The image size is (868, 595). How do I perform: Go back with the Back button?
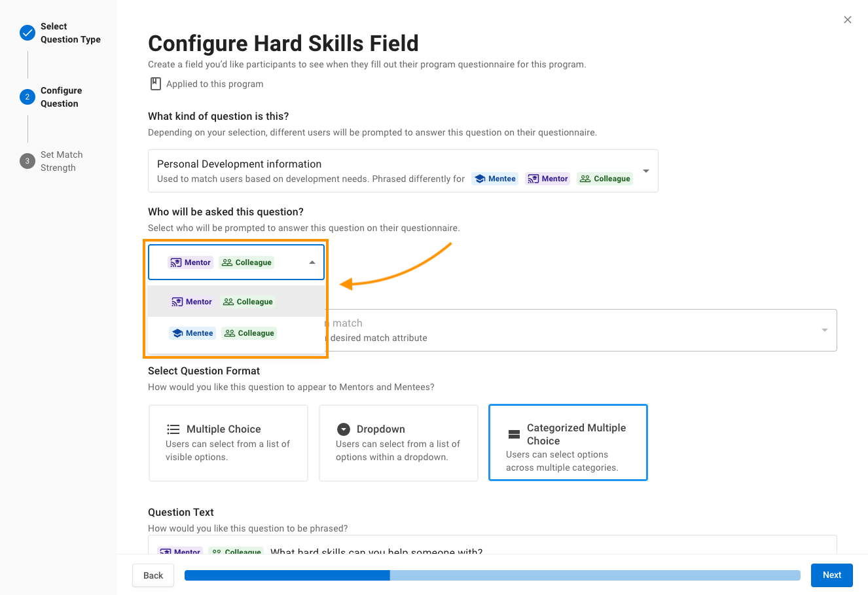153,575
